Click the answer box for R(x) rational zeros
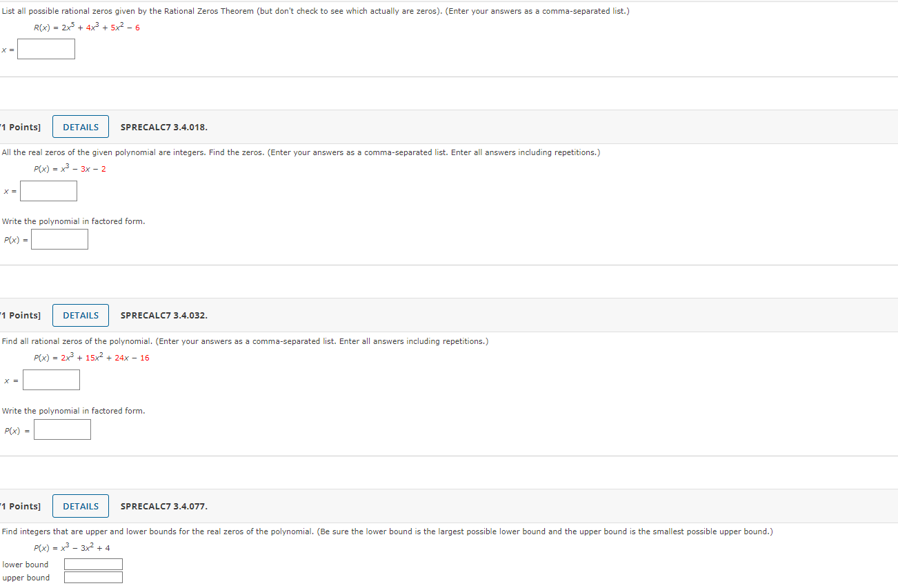 (46, 49)
